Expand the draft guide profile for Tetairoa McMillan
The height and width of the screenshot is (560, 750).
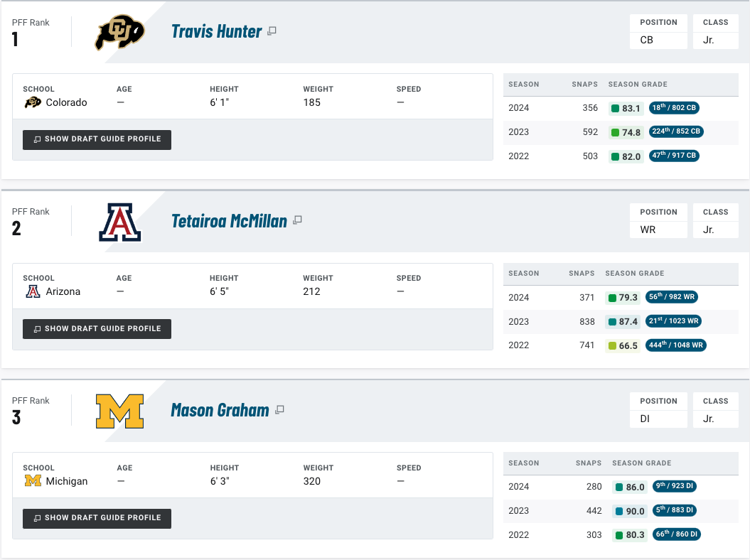point(97,328)
